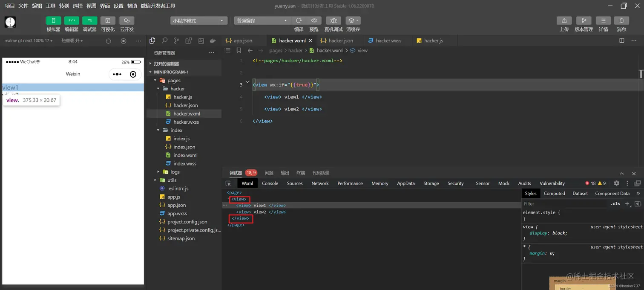644x290 pixels.
Task: Open cloud development (云开发) button
Action: [126, 20]
